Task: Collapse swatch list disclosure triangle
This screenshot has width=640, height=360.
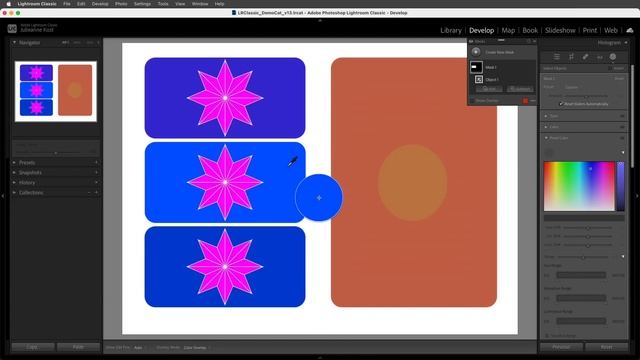Action: click(x=623, y=153)
